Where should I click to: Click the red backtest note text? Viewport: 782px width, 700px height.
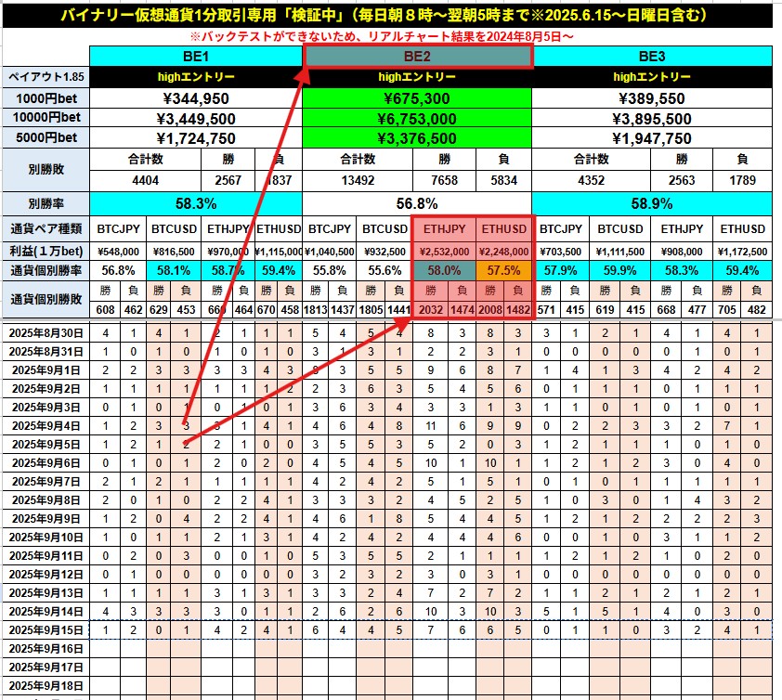382,36
